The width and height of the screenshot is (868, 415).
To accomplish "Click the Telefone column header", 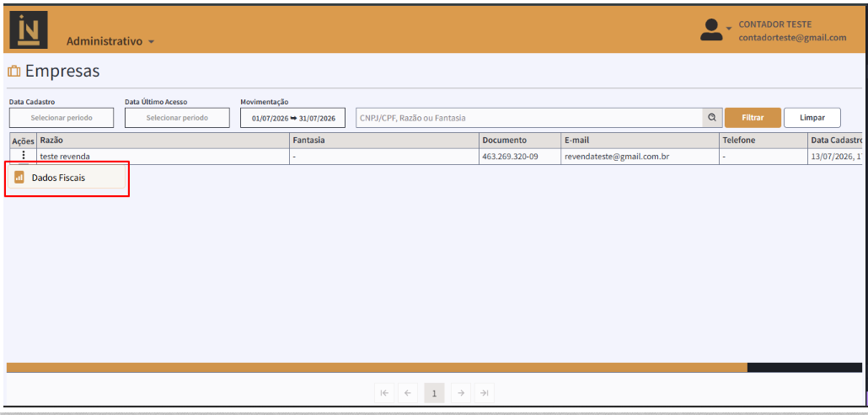I will pyautogui.click(x=764, y=141).
